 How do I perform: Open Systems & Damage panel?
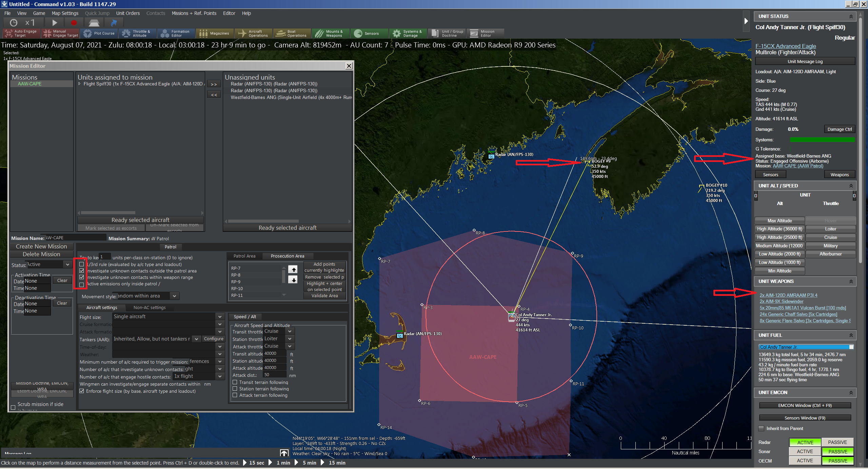407,33
